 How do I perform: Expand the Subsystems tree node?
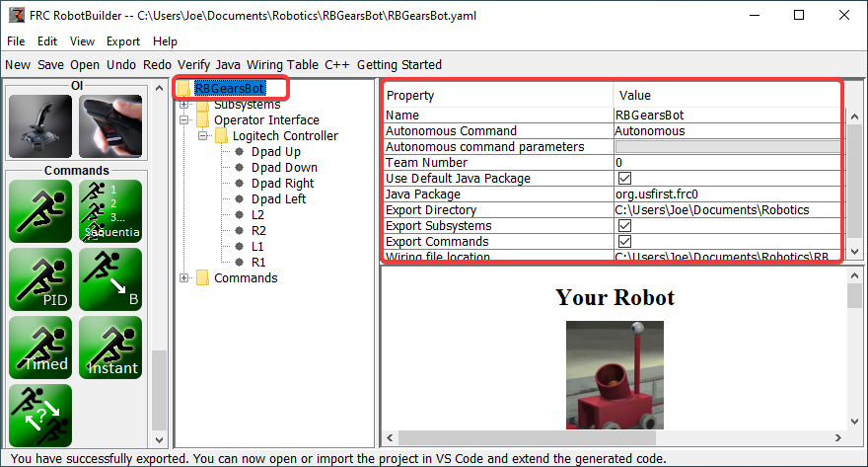[x=184, y=104]
